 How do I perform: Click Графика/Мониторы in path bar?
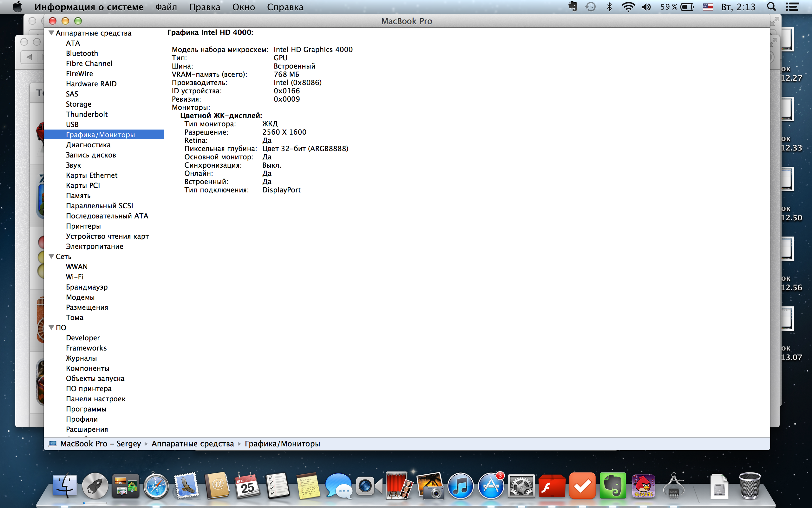[x=282, y=444]
